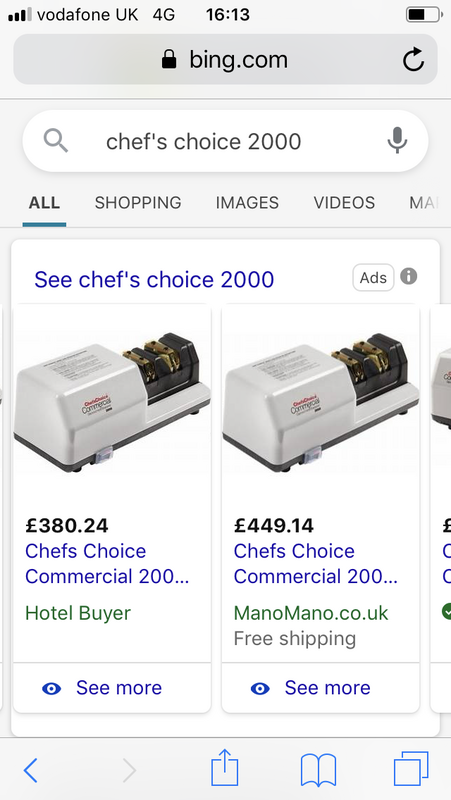Open the ads info circle icon
451x800 pixels.
pyautogui.click(x=409, y=277)
